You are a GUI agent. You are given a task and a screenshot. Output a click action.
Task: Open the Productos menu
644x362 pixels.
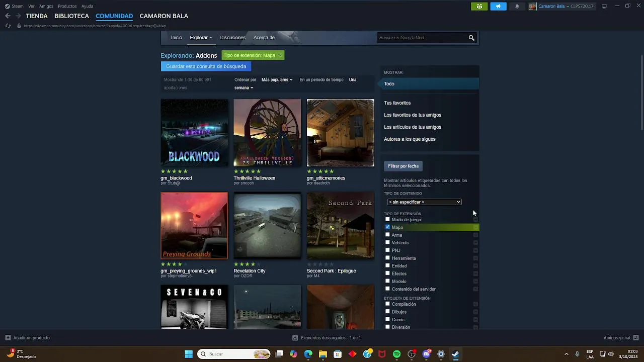point(67,7)
